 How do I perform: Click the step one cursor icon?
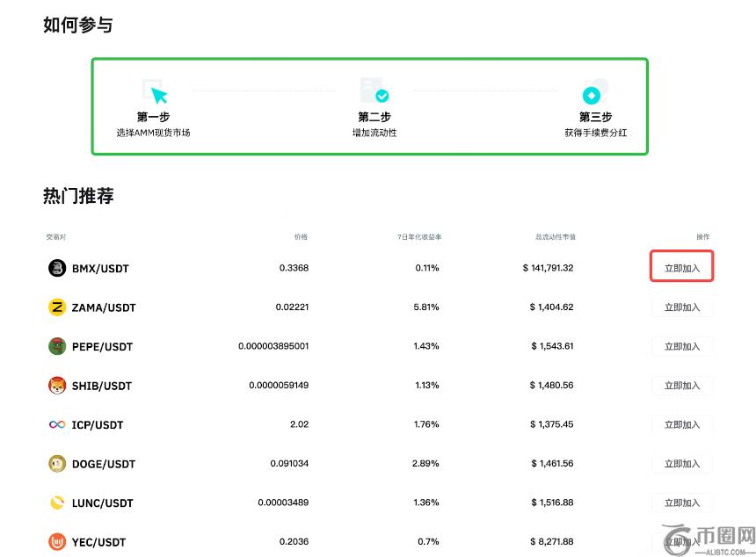pyautogui.click(x=154, y=91)
